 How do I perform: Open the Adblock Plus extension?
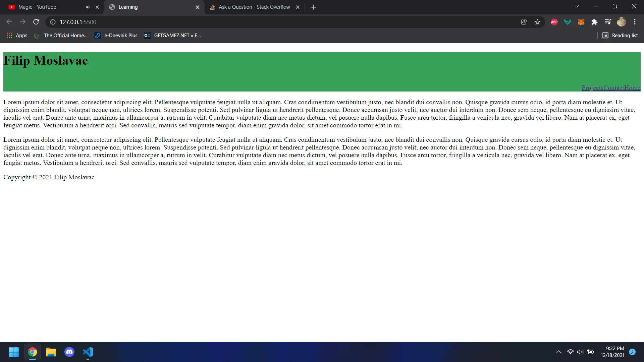pos(554,22)
